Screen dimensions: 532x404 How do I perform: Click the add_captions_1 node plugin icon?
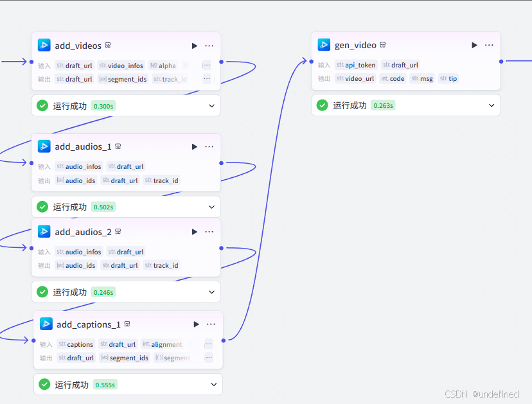[46, 324]
